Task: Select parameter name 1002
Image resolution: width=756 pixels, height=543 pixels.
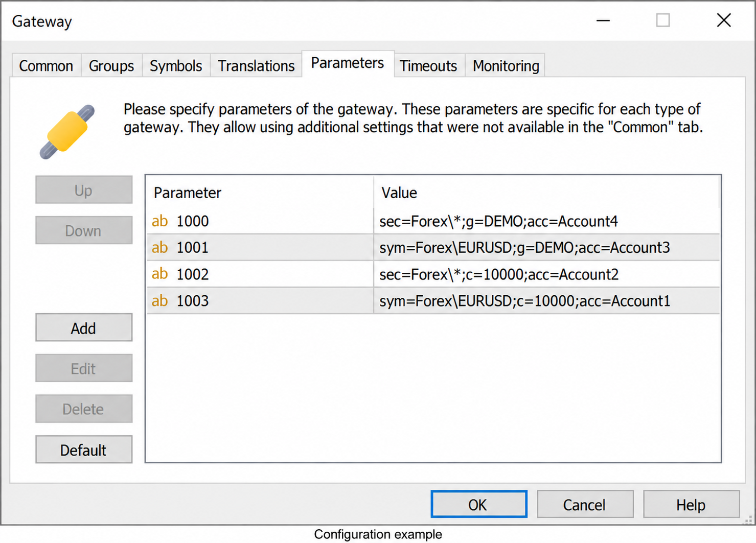Action: pyautogui.click(x=193, y=274)
